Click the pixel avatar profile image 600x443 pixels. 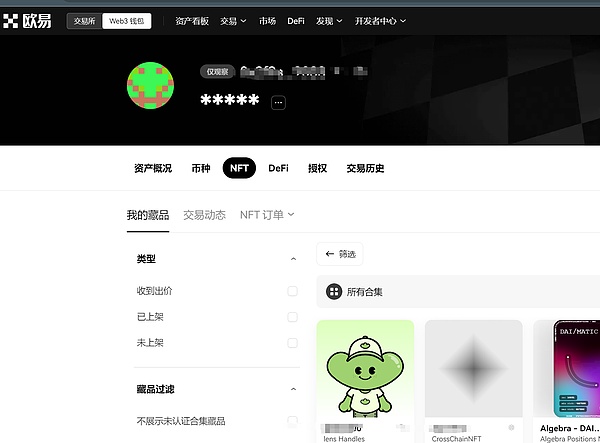[151, 87]
